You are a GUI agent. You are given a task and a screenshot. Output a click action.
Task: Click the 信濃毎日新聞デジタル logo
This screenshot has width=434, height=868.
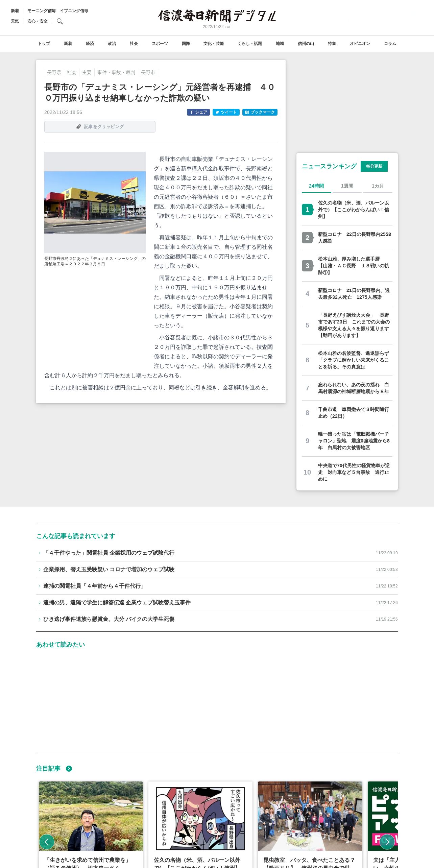(217, 16)
